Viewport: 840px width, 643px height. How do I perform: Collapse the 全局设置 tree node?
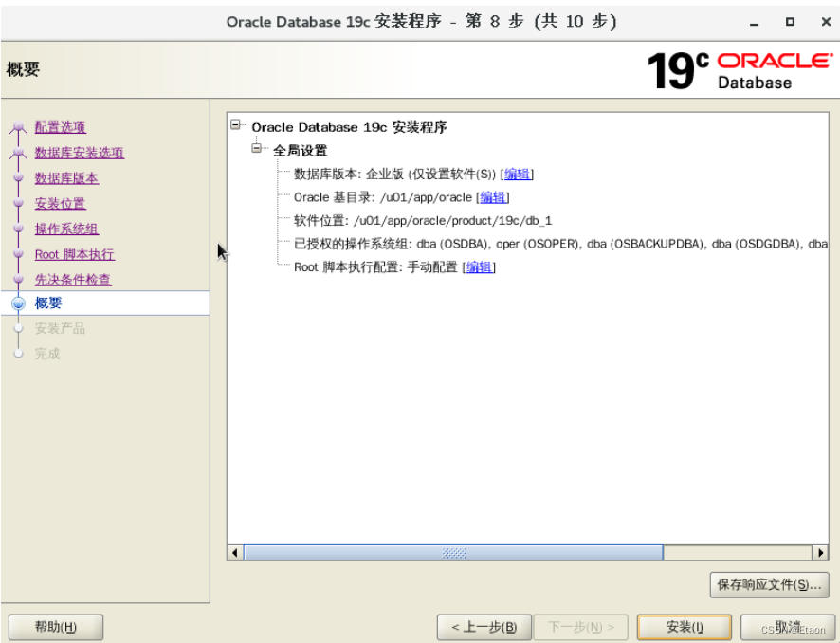(257, 148)
